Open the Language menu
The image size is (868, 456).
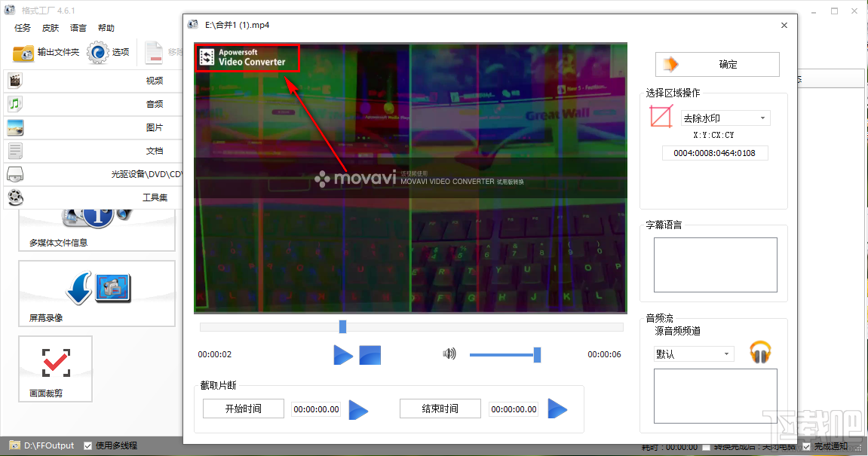tap(78, 28)
